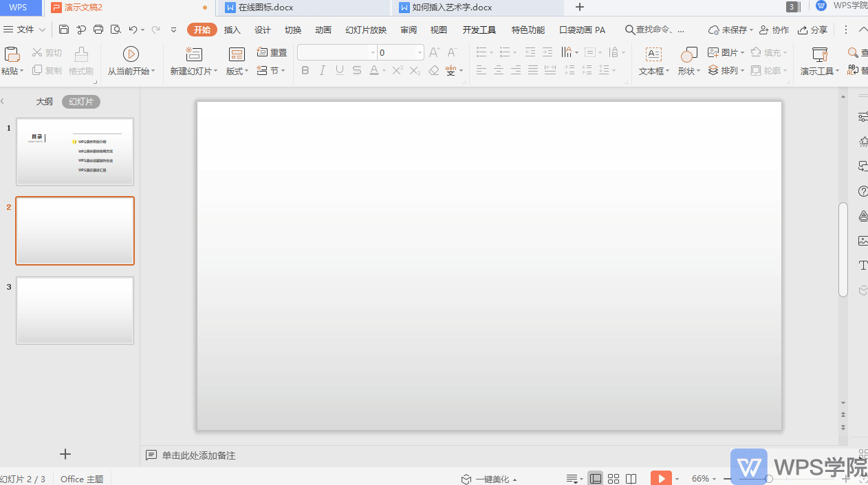Click the strikethrough formatting icon
Viewport: 868px width, 485px height.
[356, 69]
